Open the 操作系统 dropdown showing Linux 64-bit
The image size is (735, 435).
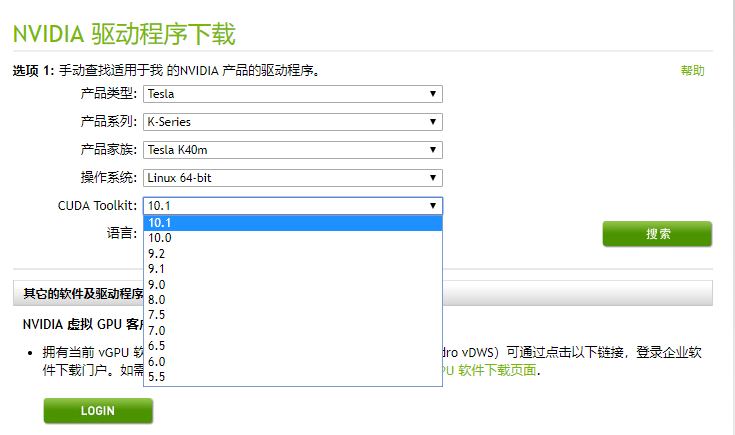[292, 178]
